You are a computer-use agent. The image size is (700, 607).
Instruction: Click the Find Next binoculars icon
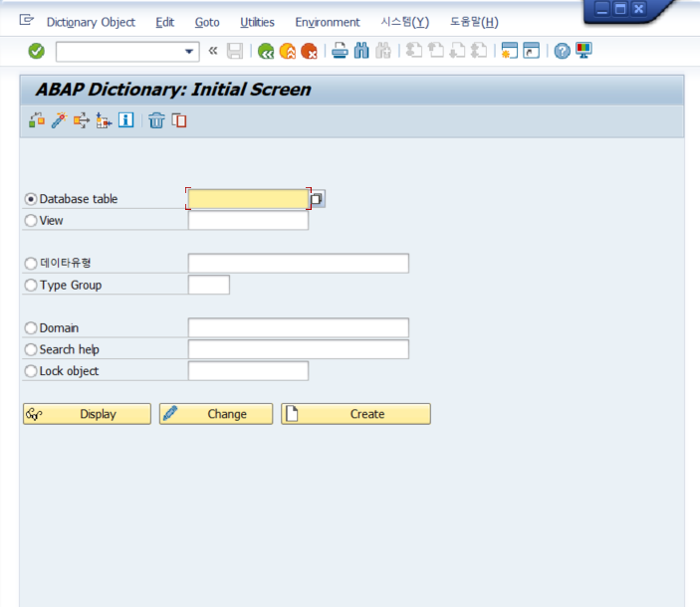click(383, 51)
